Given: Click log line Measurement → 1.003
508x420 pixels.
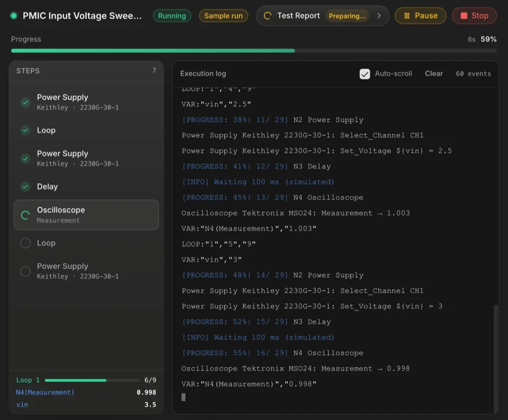Looking at the screenshot, I should (296, 213).
